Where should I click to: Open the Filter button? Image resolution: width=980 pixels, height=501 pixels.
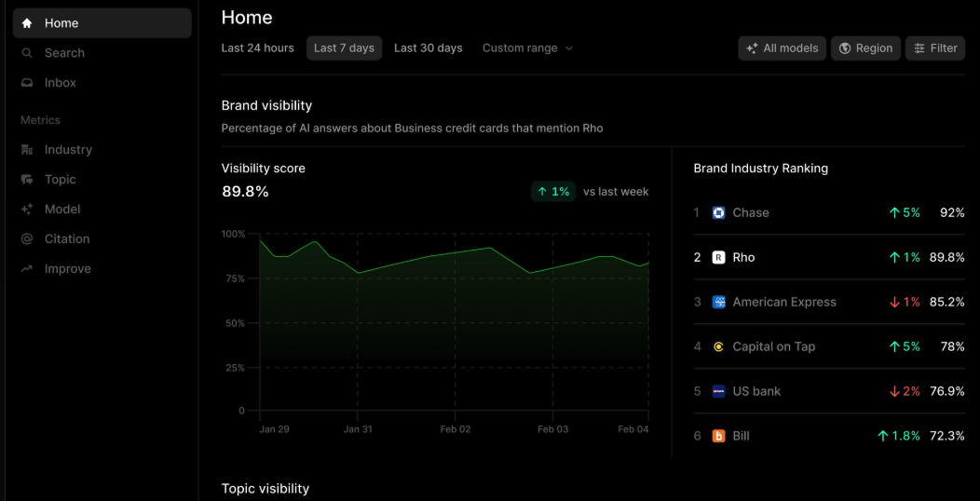pos(934,48)
